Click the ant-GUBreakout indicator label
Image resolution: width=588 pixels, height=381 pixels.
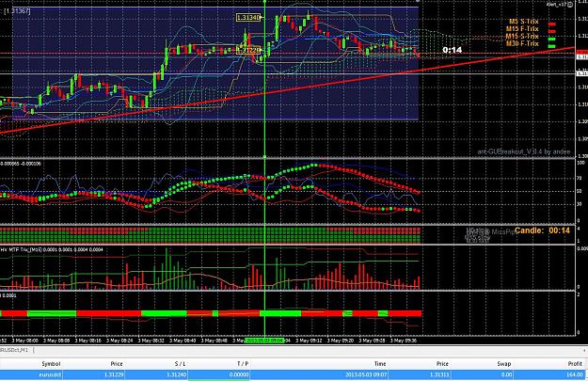click(523, 151)
